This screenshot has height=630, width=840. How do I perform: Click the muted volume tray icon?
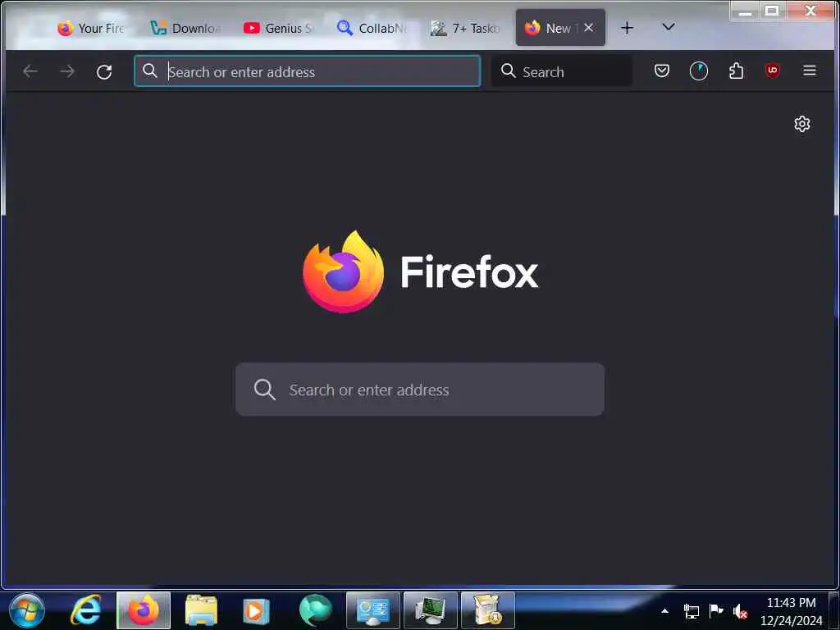(x=741, y=611)
